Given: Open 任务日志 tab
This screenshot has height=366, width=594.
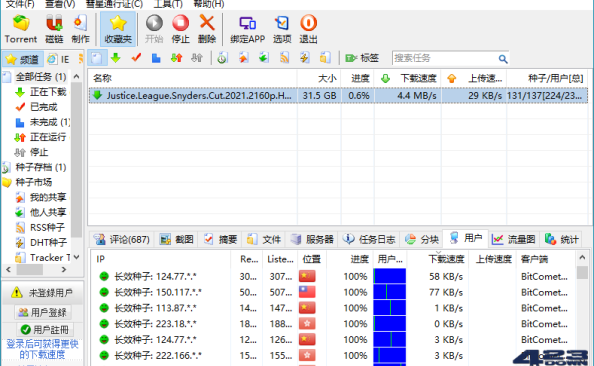Looking at the screenshot, I should coord(369,239).
